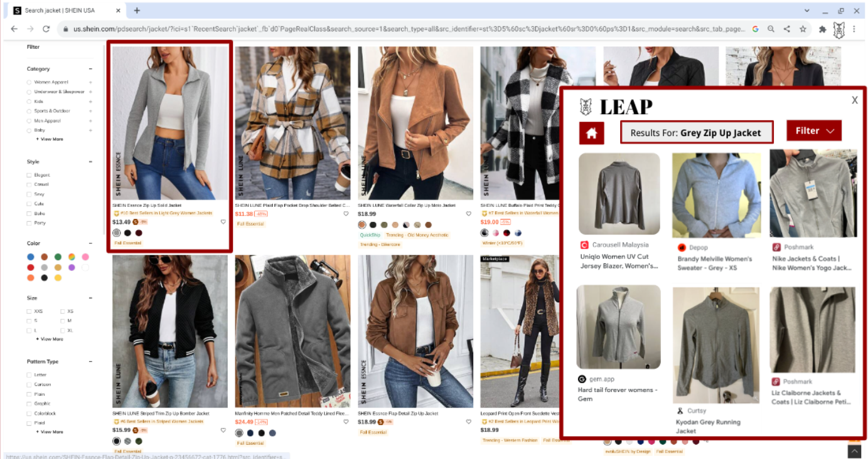This screenshot has height=459, width=868.
Task: Open the Liz Claiborne Jackets thumbnail
Action: tap(812, 330)
